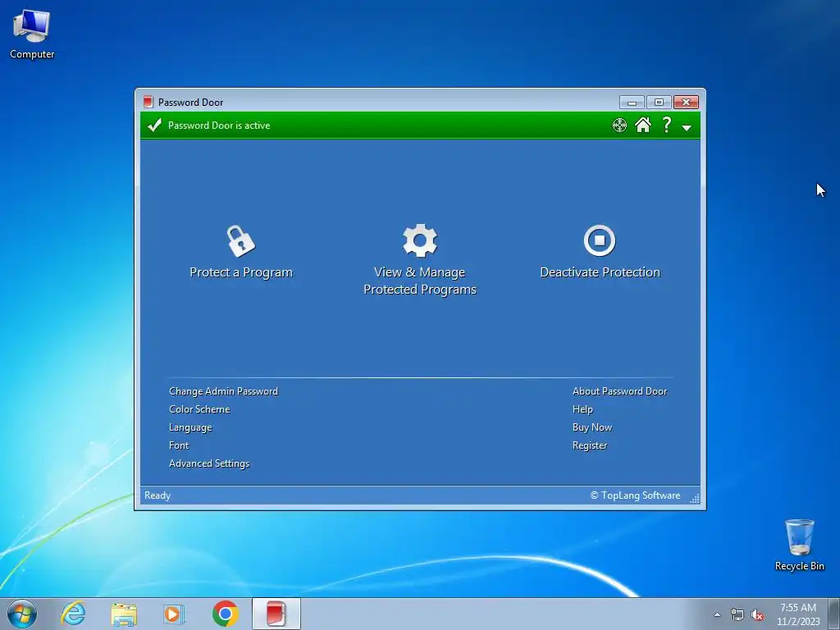Minimize the Password Door window

coord(632,103)
